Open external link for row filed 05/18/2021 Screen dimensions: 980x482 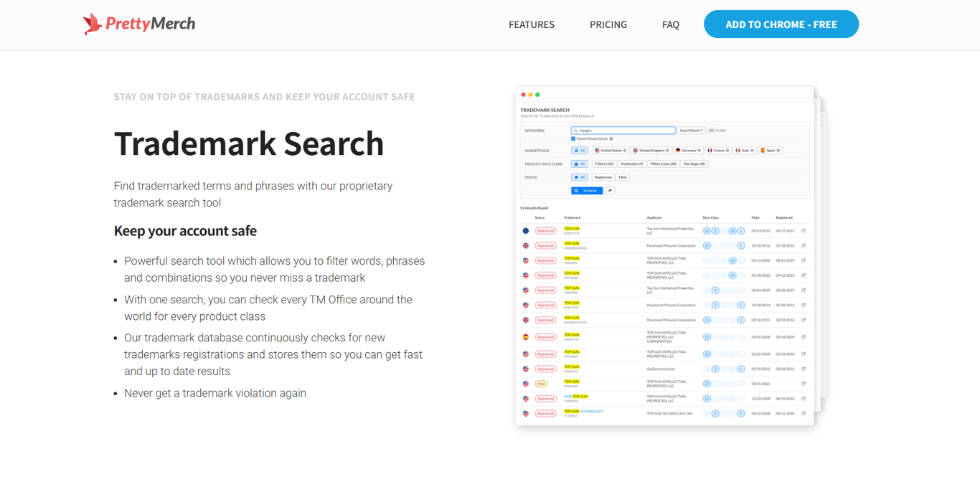(804, 275)
